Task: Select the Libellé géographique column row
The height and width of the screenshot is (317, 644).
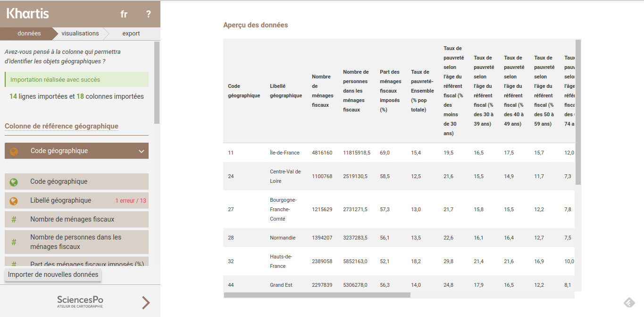Action: click(x=76, y=200)
